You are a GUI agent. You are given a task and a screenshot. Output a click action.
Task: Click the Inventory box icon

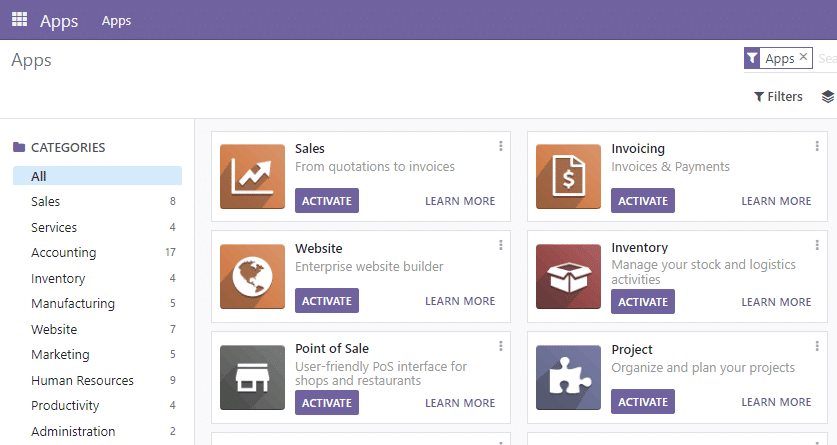click(568, 277)
